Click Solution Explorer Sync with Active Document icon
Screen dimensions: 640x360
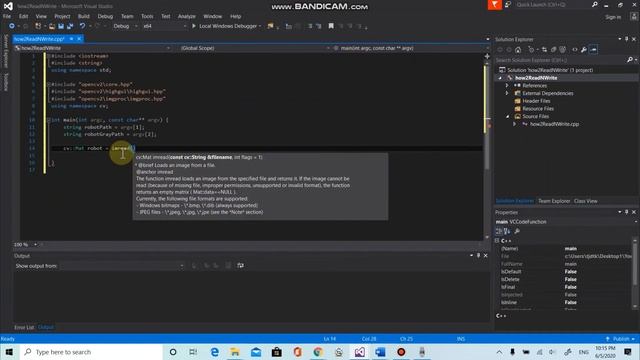coord(544,50)
